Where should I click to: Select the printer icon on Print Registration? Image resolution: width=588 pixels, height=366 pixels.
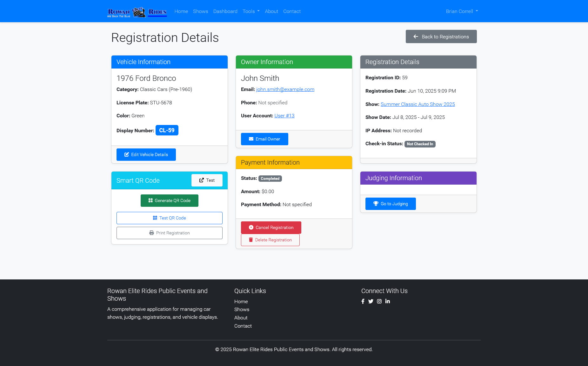coord(151,233)
